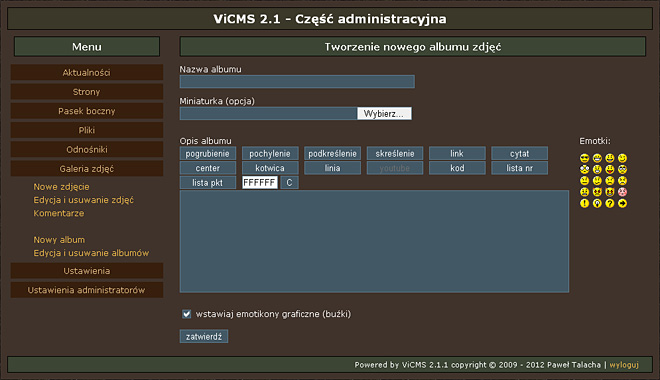Insert the wide-eyed shocked emoticon

click(585, 169)
